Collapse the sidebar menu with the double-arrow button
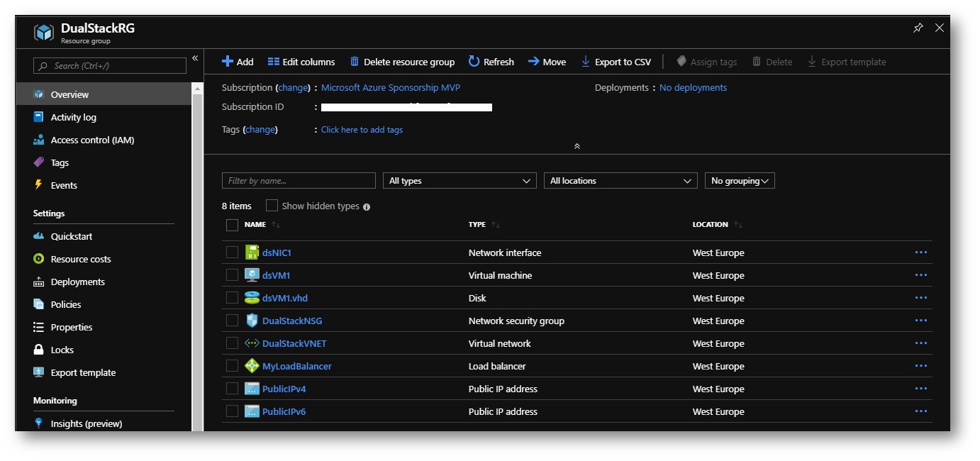 [x=195, y=58]
